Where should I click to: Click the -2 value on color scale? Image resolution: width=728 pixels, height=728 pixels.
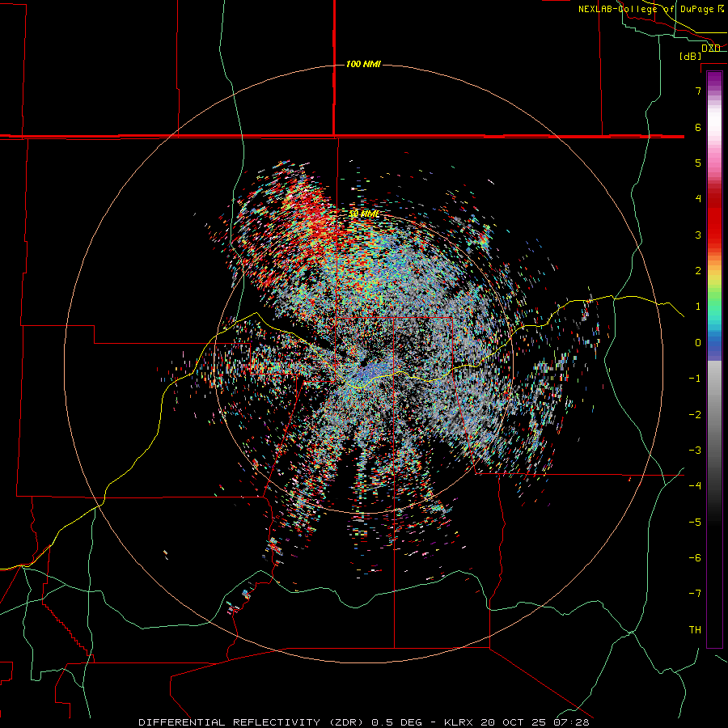point(695,415)
